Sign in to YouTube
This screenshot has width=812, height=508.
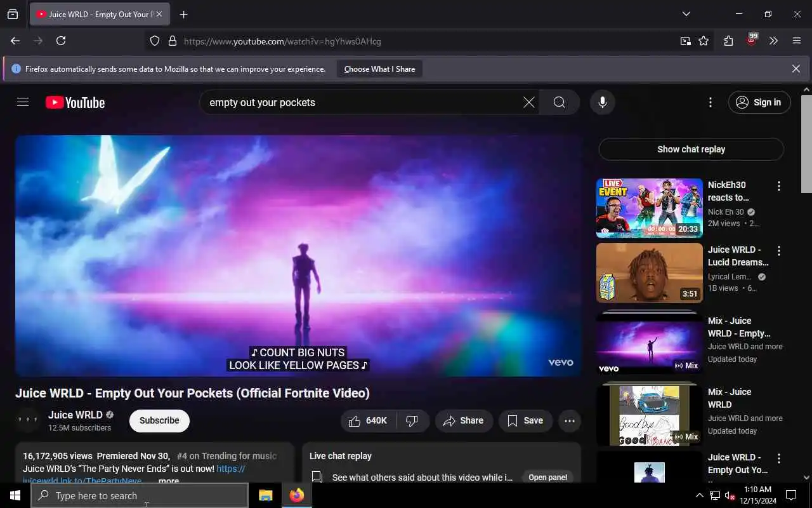tap(759, 102)
